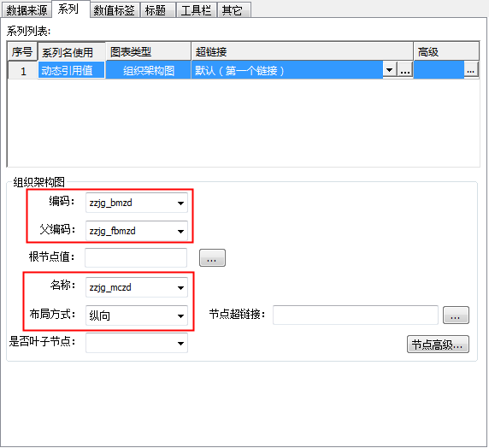
Task: Open the 布局方式 dropdown
Action: coord(137,315)
